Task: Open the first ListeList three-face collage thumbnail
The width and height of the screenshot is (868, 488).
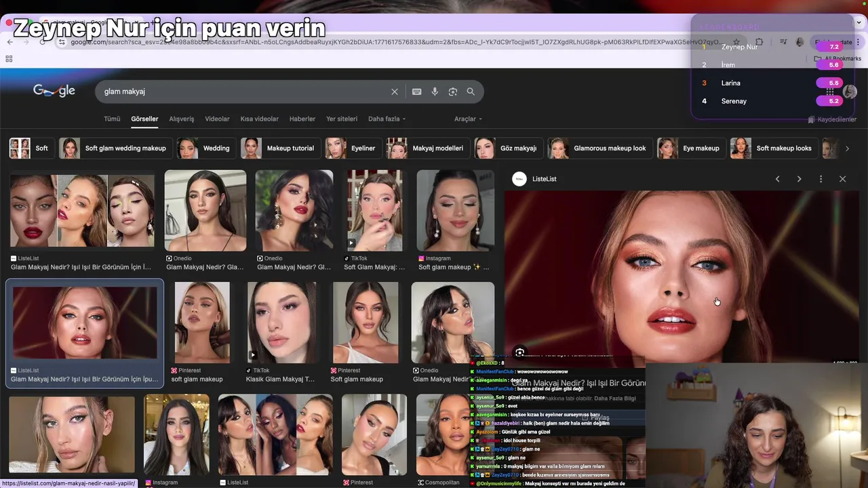Action: pyautogui.click(x=82, y=211)
